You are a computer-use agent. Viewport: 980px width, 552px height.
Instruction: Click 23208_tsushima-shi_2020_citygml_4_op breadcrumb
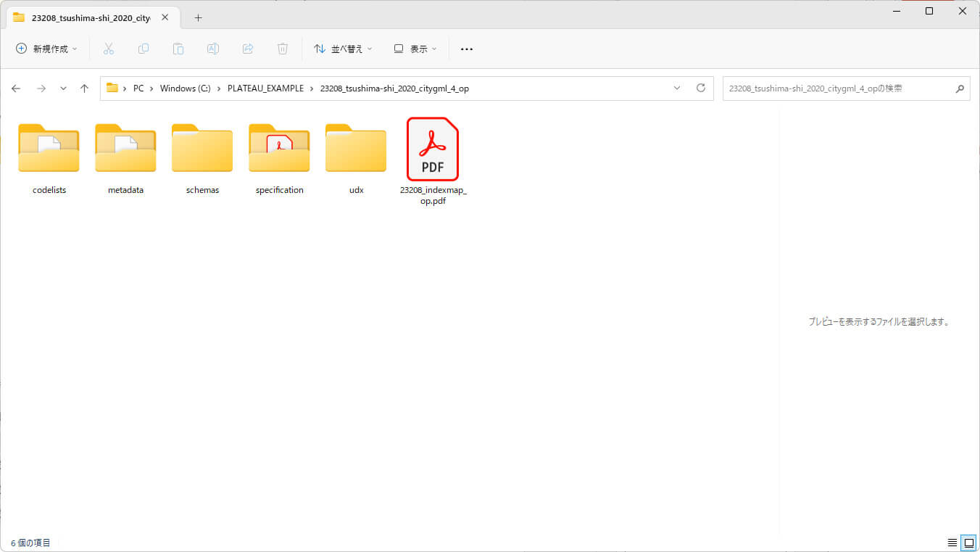pyautogui.click(x=394, y=88)
